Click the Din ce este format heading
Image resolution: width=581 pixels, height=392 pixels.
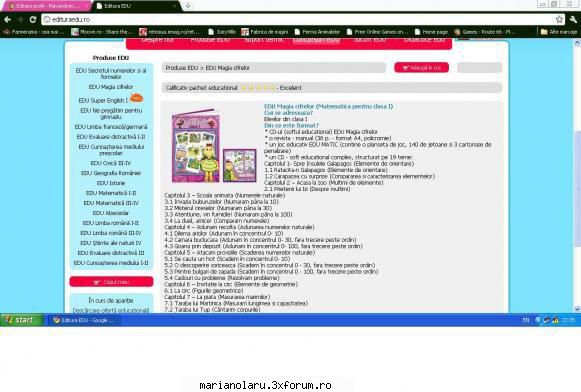[291, 126]
